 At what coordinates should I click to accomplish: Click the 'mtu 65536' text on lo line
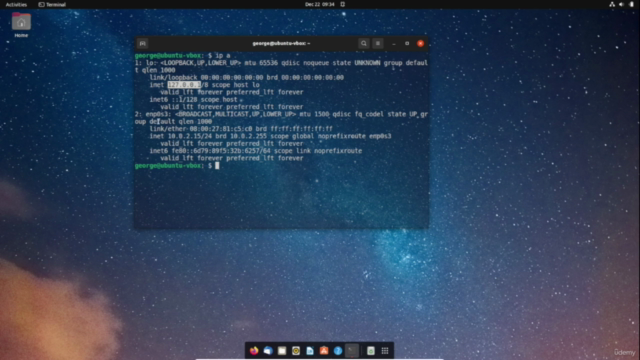(261, 63)
